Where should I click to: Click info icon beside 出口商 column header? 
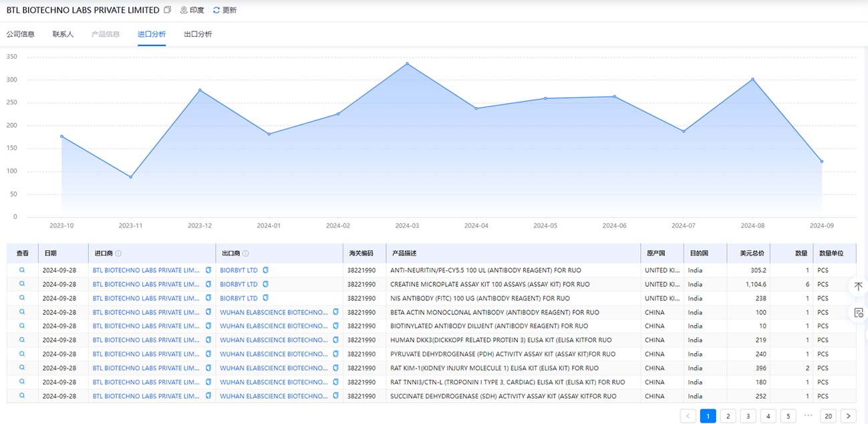point(246,253)
